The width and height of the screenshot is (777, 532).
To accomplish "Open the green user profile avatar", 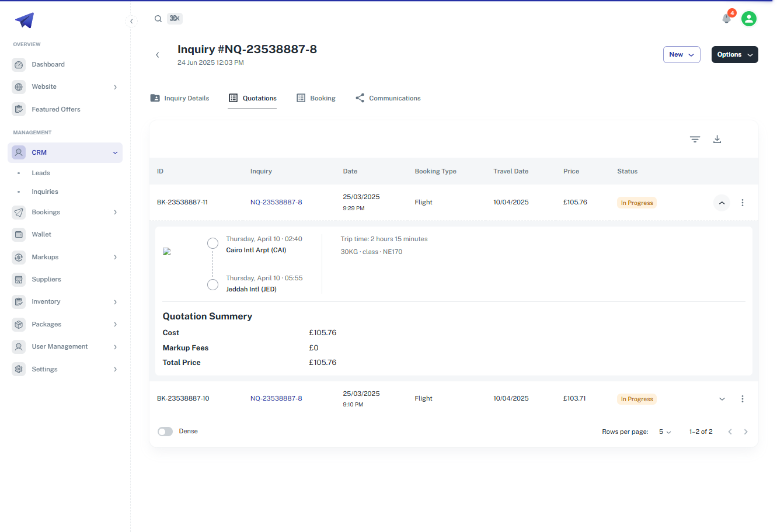I will (x=749, y=19).
